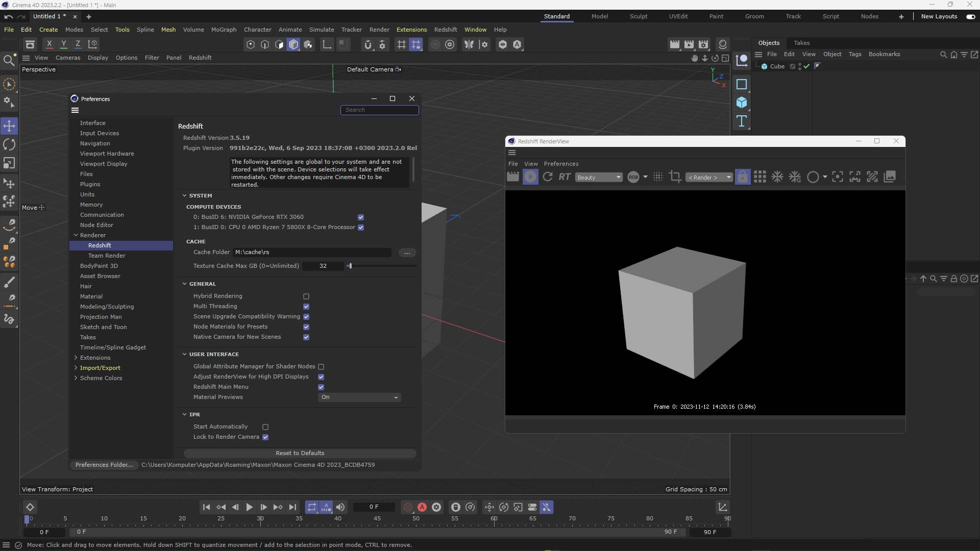This screenshot has height=551, width=980.
Task: Select Team Render in preferences list
Action: [107, 256]
